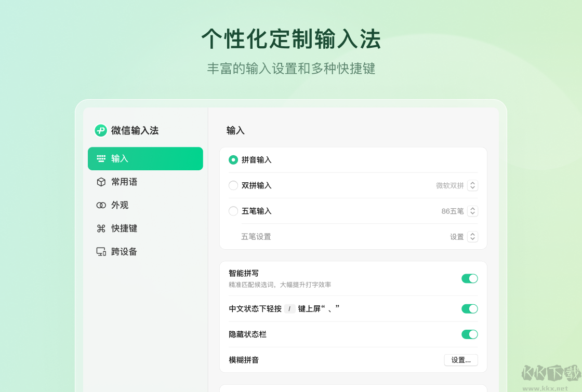Turn off the 隐藏状态栏 switch
The height and width of the screenshot is (392, 582).
tap(469, 334)
